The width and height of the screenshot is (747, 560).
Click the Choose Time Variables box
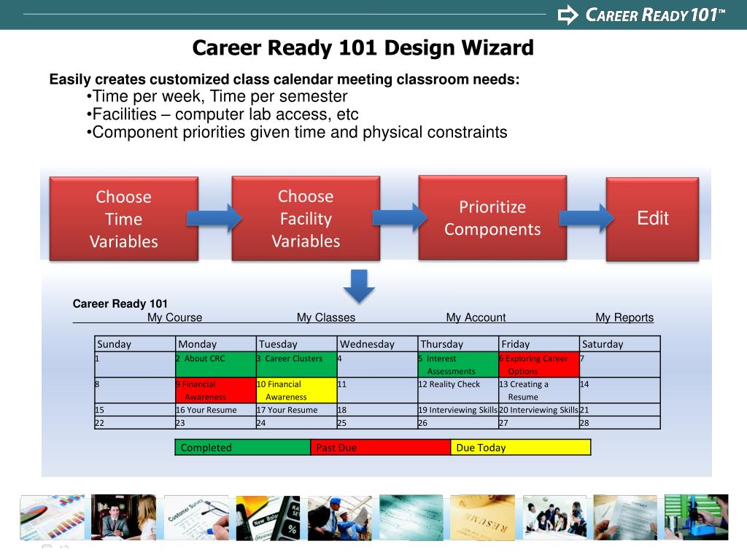[x=124, y=219]
